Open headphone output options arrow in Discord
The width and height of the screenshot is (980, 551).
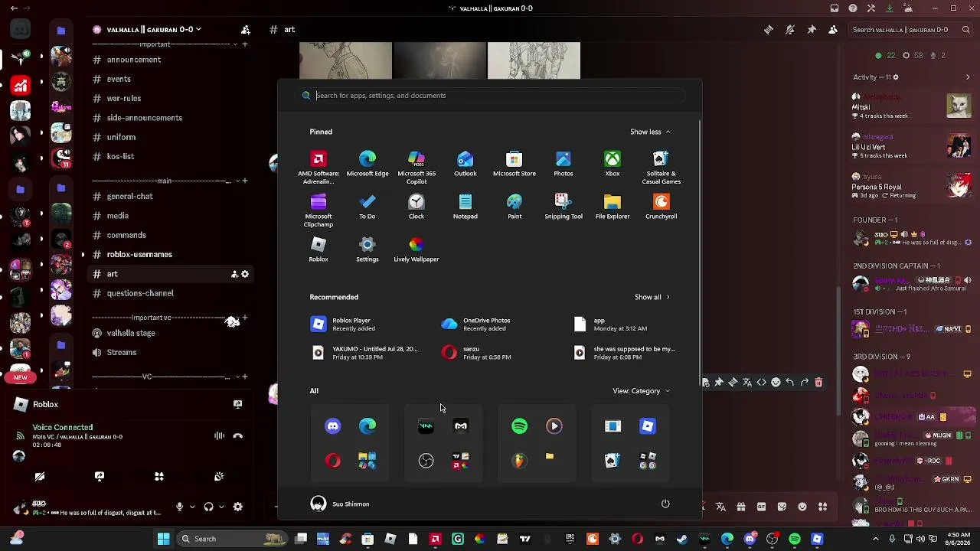(x=220, y=507)
